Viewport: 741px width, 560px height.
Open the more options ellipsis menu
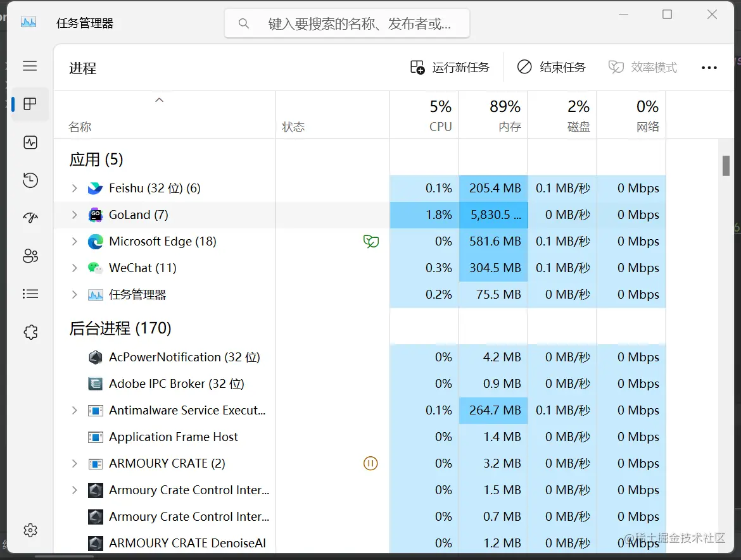[709, 68]
